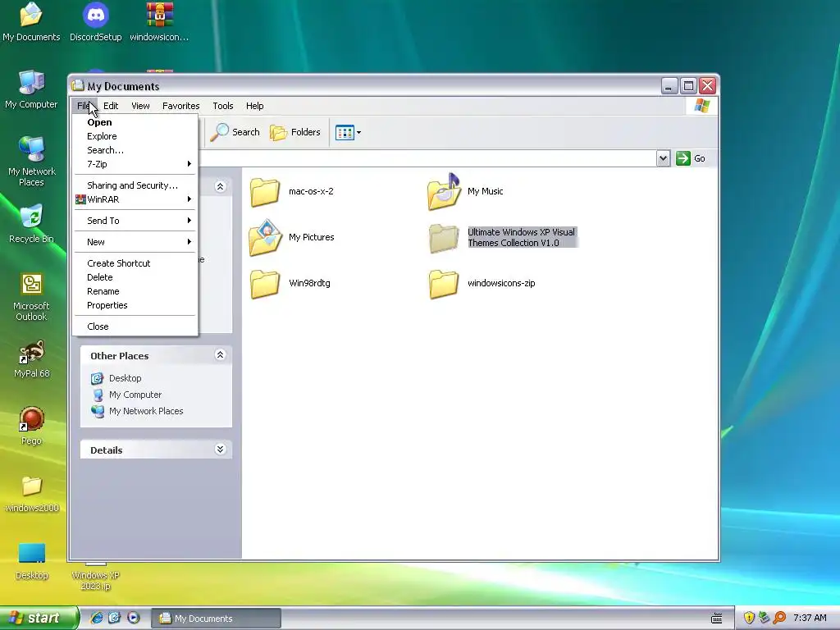This screenshot has height=630, width=840.
Task: Click the 7:37 AM system clock
Action: [x=810, y=619]
